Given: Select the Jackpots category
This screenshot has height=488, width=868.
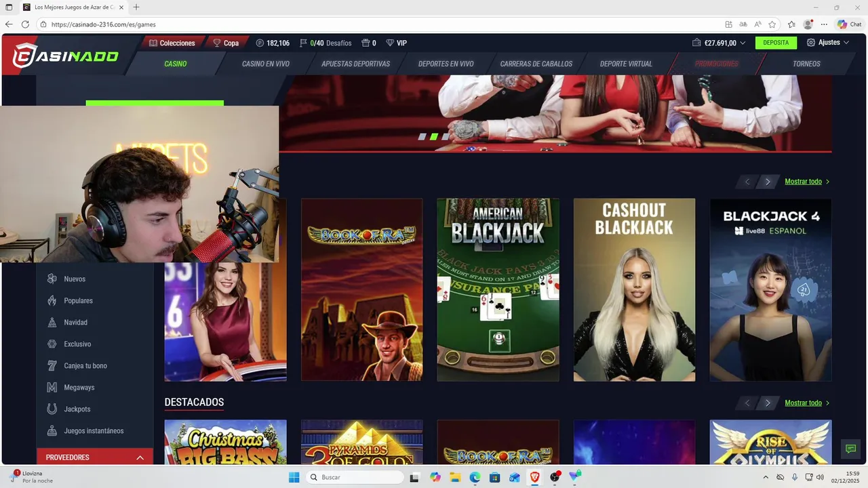Looking at the screenshot, I should (77, 409).
